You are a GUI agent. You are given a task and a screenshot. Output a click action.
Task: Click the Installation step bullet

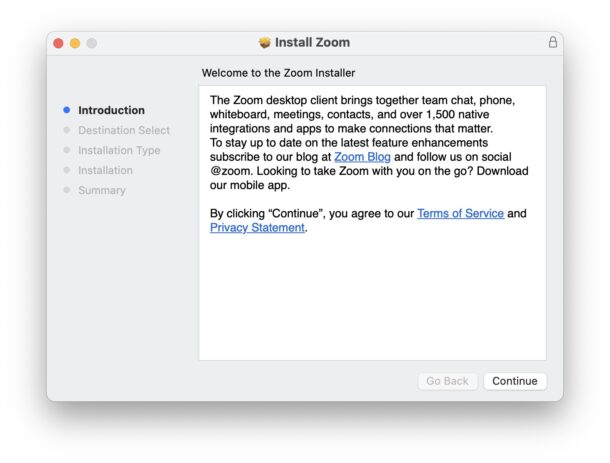coord(67,170)
